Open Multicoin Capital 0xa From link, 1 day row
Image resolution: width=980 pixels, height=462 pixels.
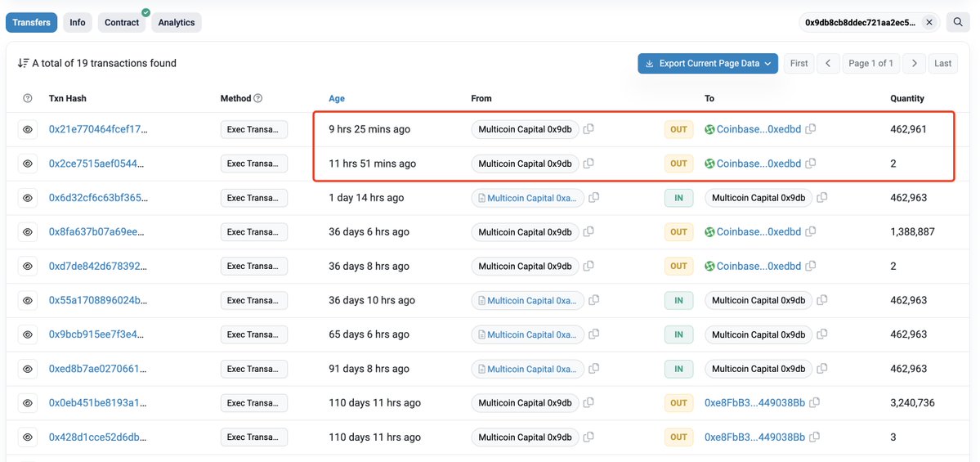tap(532, 198)
